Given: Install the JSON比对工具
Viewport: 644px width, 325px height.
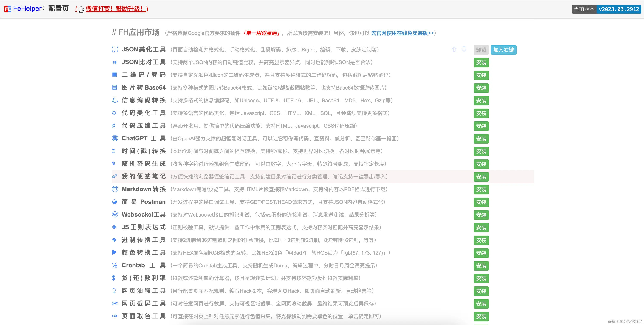Looking at the screenshot, I should click(x=481, y=62).
